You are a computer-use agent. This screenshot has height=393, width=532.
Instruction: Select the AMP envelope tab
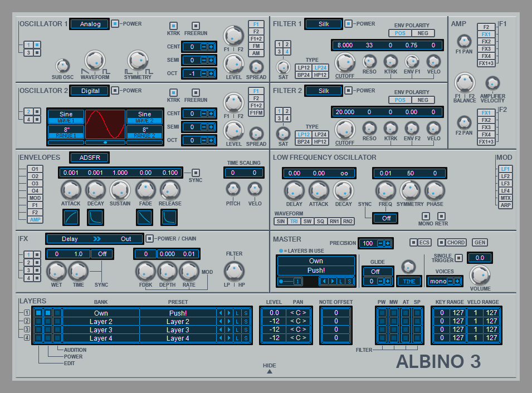click(35, 220)
